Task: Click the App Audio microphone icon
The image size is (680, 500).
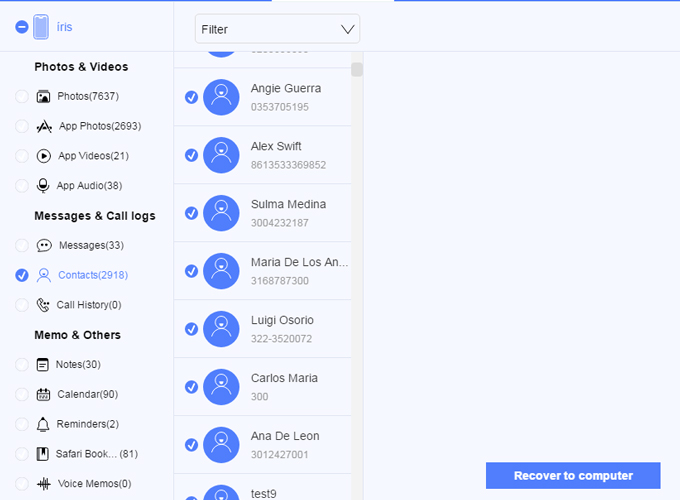Action: click(x=43, y=186)
